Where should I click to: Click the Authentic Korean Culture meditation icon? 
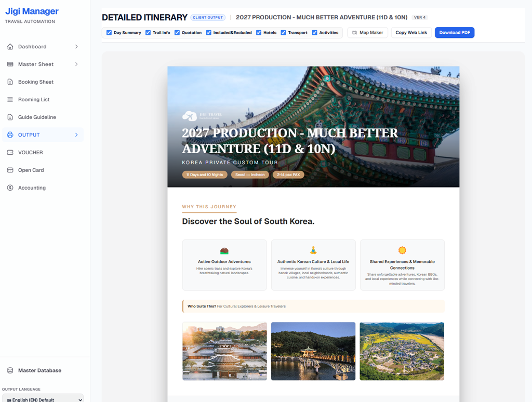313,250
